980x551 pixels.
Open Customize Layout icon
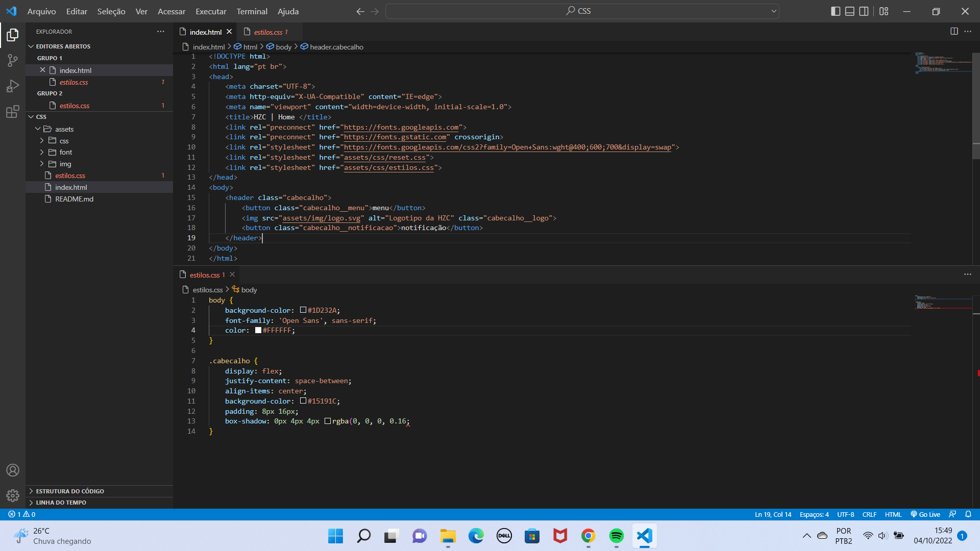tap(884, 11)
